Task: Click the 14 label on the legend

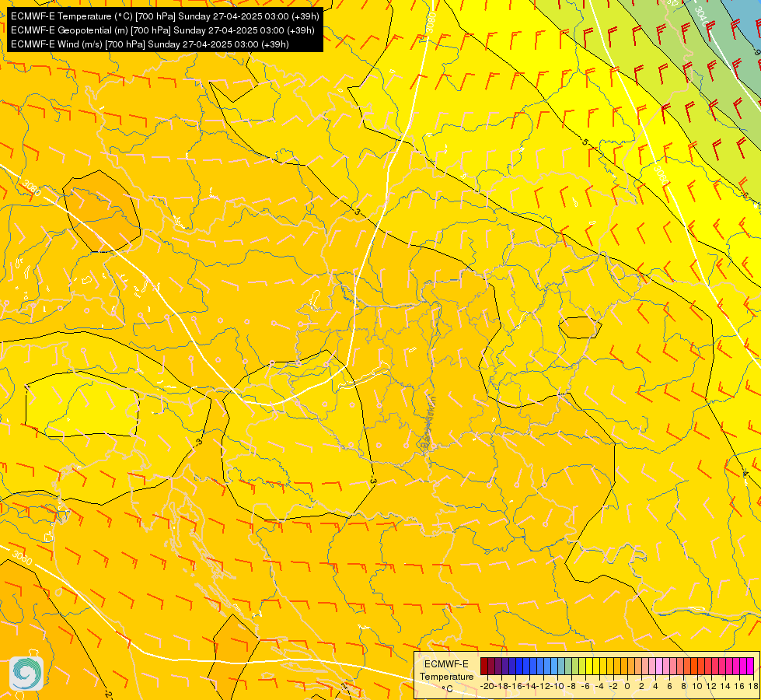Action: (725, 686)
